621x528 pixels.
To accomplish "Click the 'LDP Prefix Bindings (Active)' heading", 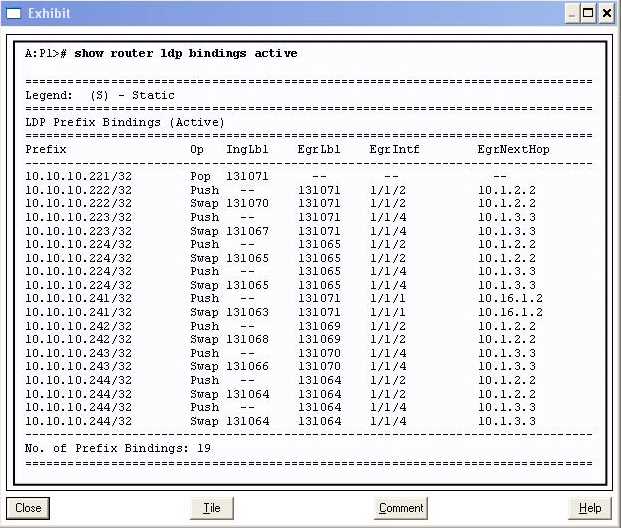I will 125,122.
